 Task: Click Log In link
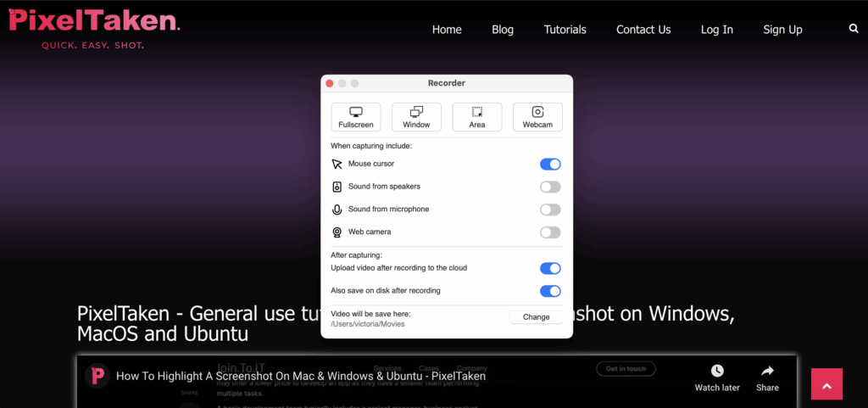pyautogui.click(x=717, y=30)
